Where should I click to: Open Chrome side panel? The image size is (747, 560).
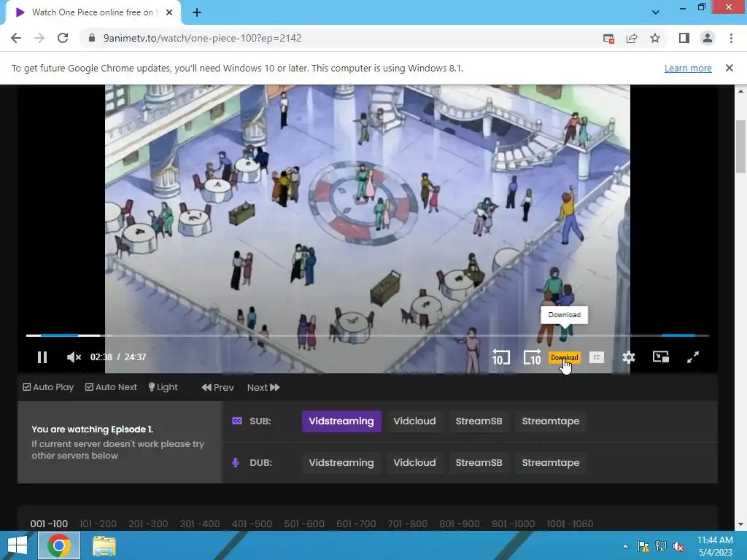pyautogui.click(x=684, y=38)
